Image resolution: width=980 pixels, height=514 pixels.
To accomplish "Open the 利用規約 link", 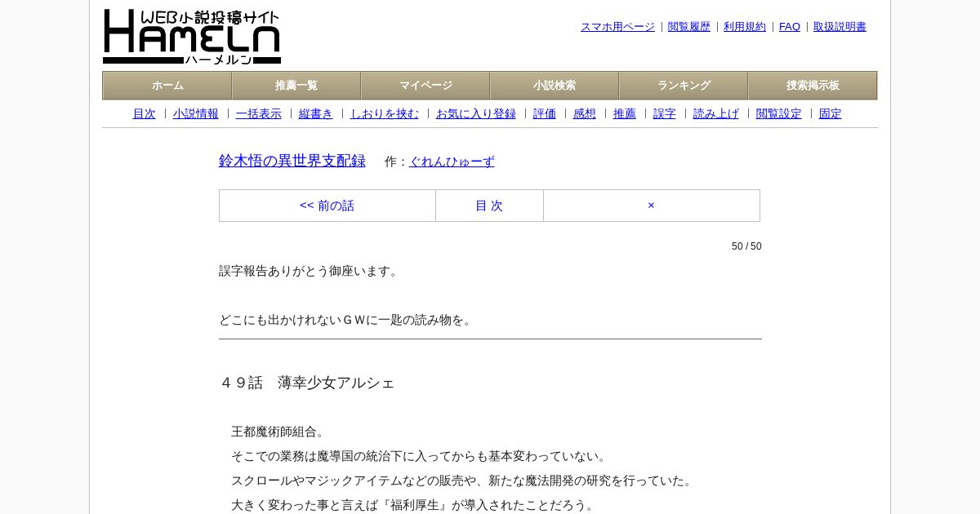I will (x=745, y=27).
